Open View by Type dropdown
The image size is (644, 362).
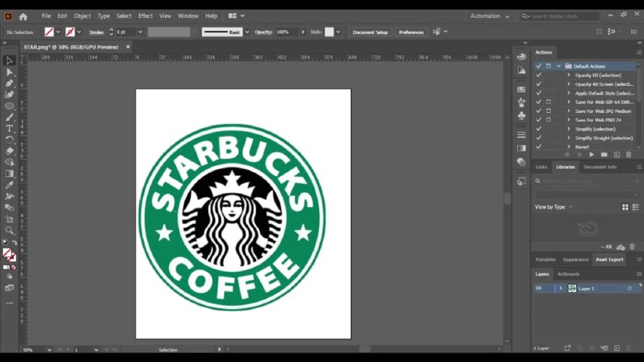[x=553, y=207]
